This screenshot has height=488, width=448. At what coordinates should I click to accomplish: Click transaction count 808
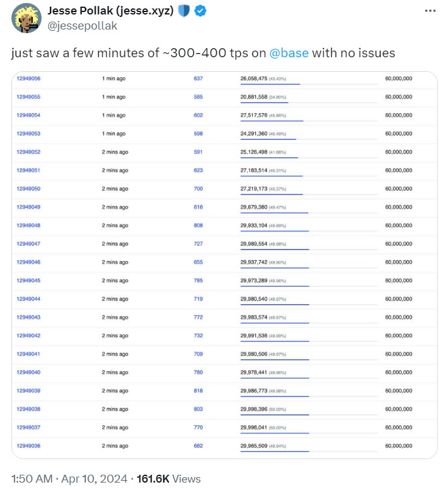198,225
